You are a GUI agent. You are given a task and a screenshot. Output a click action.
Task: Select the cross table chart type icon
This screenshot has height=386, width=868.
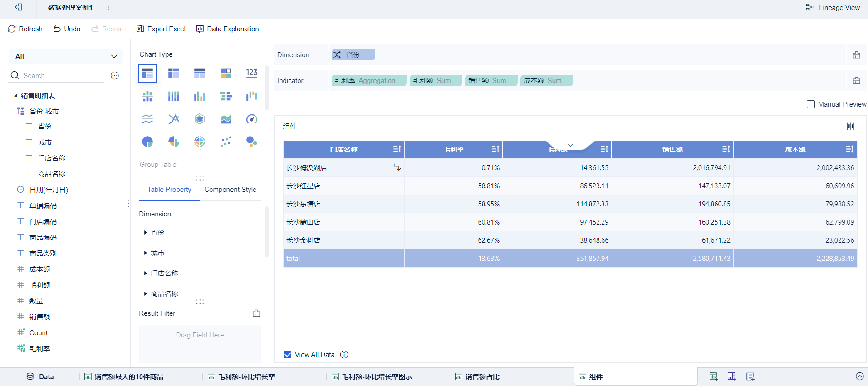tap(174, 73)
